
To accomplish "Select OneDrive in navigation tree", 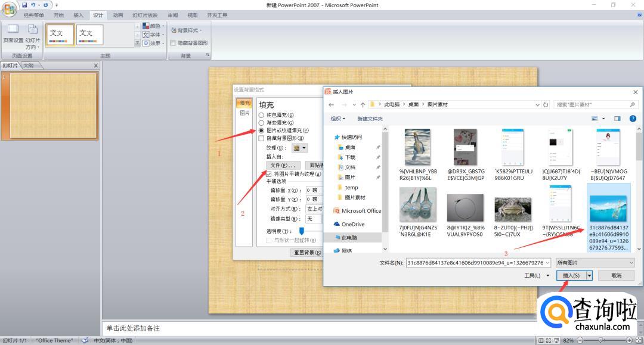I will point(349,225).
